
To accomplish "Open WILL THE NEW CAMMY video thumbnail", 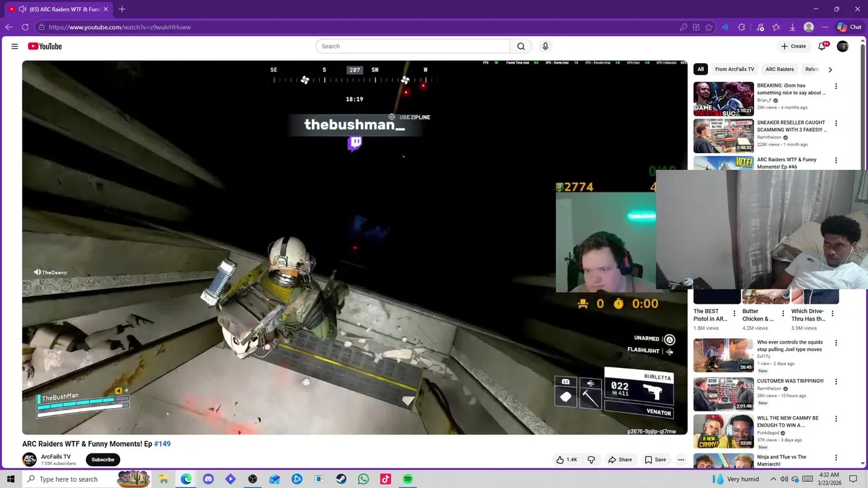I will click(x=724, y=431).
